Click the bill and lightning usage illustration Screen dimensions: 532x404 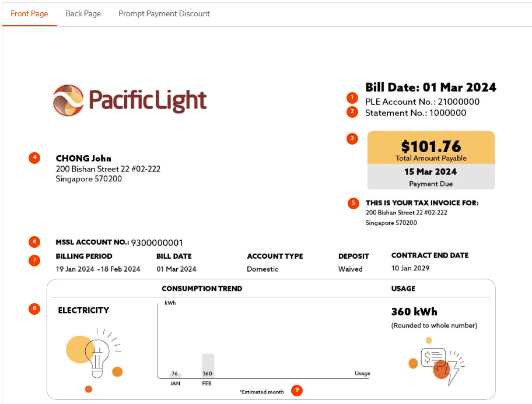coord(436,361)
